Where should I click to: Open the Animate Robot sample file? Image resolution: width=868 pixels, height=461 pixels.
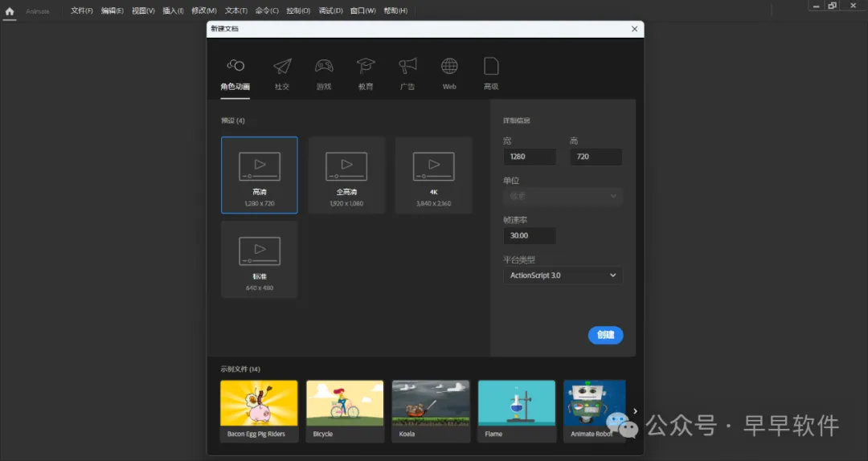point(595,410)
